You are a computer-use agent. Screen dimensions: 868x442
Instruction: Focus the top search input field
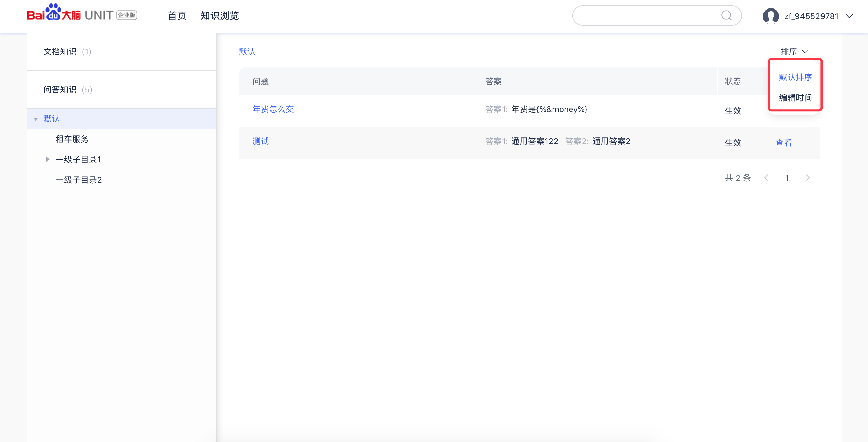click(657, 16)
